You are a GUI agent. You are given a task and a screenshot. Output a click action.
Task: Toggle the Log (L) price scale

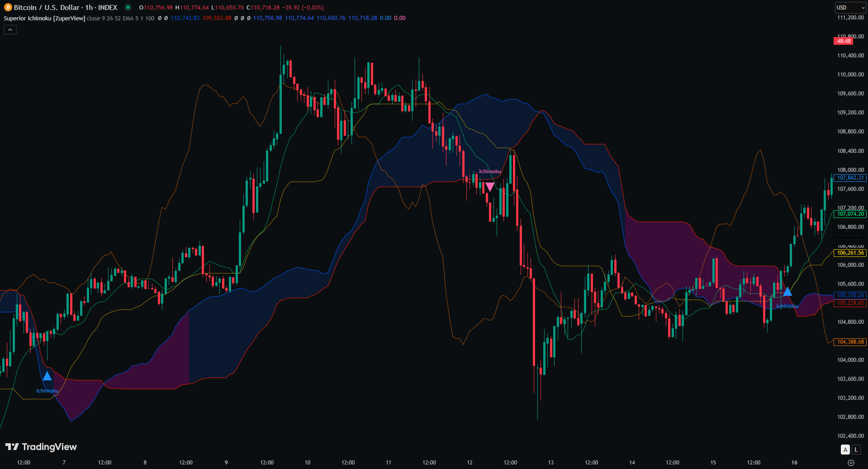[856, 450]
